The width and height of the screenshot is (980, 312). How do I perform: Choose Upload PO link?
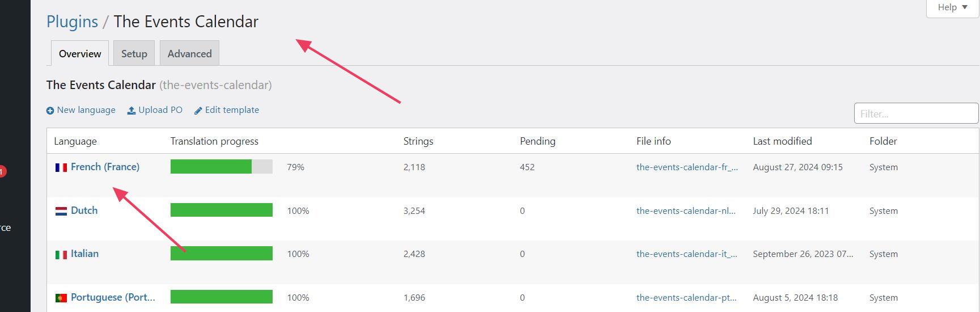click(160, 110)
